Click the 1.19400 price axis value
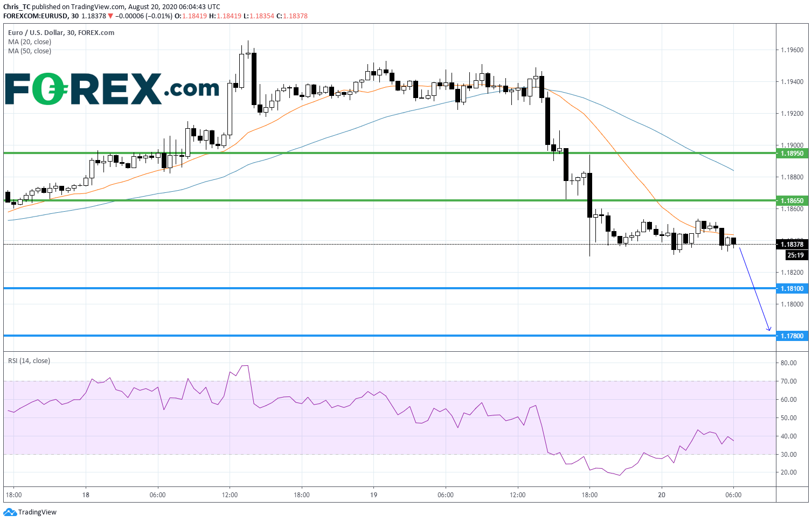812x522 pixels. [792, 82]
